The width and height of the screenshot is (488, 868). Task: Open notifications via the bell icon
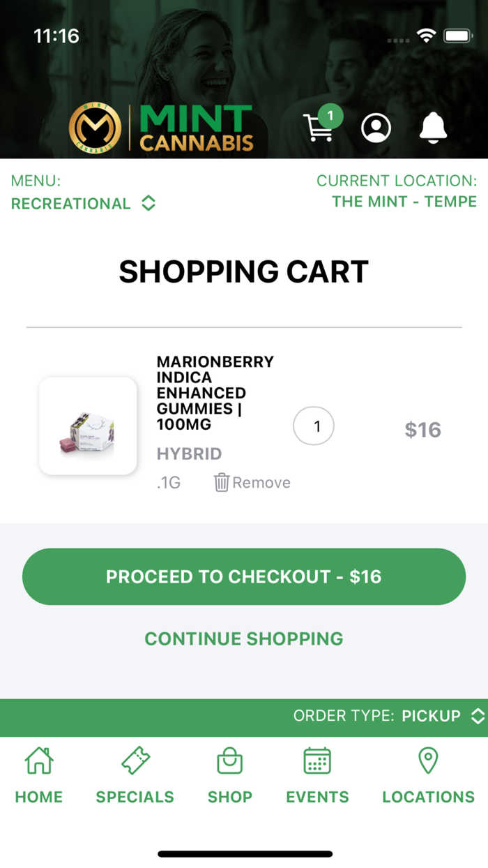coord(434,128)
